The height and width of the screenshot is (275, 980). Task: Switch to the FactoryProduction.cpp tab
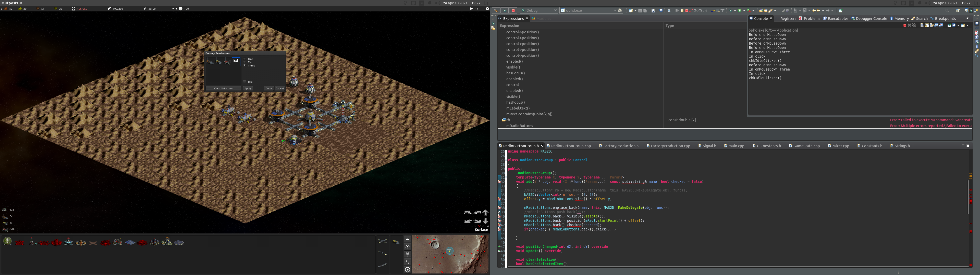[670, 145]
